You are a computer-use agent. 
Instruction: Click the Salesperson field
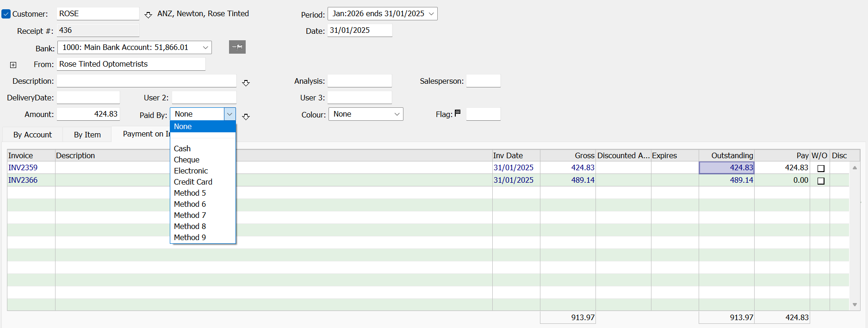coord(483,81)
